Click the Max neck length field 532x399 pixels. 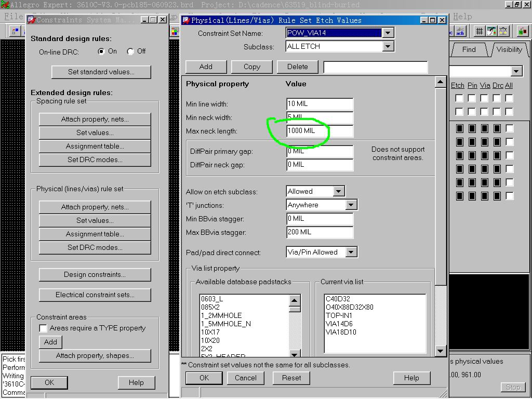[x=320, y=130]
